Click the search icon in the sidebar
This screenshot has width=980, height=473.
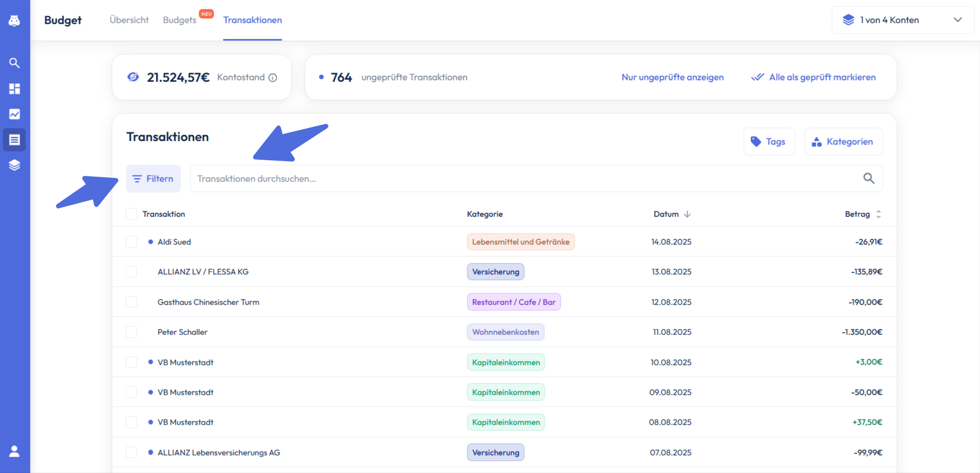click(x=14, y=63)
